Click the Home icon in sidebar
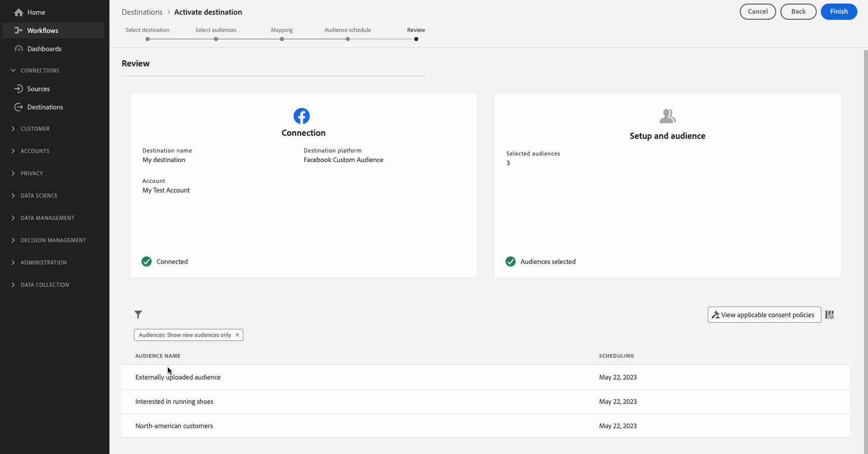The image size is (868, 454). [x=19, y=12]
